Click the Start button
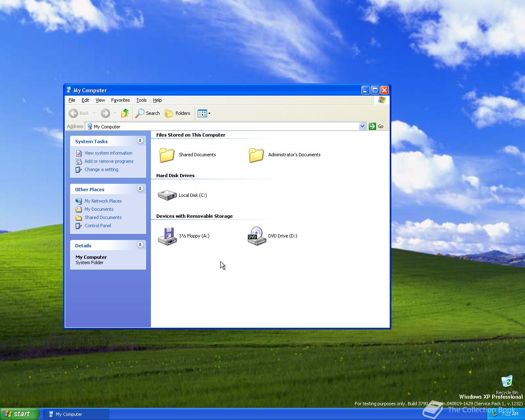The image size is (525, 420). 20,414
